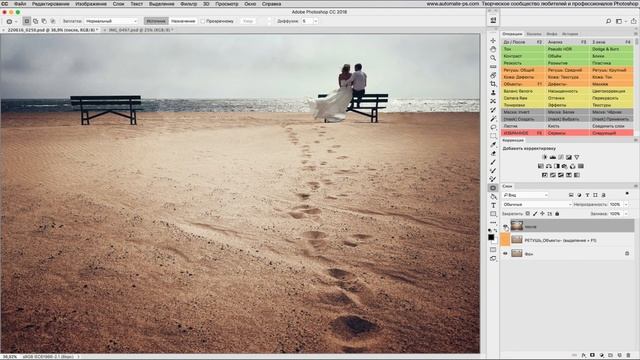Click the share icon at top right
Screen dimensions: 640x360
(633, 21)
